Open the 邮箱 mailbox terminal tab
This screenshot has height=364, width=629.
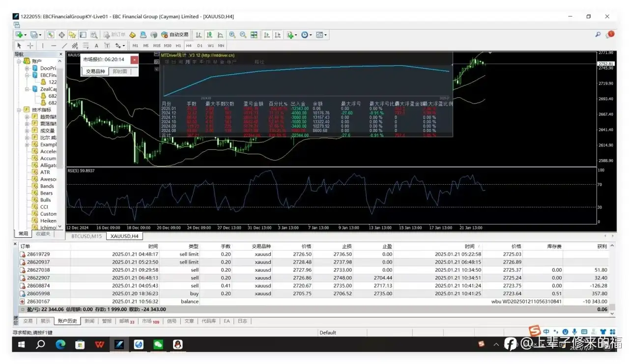pyautogui.click(x=127, y=321)
